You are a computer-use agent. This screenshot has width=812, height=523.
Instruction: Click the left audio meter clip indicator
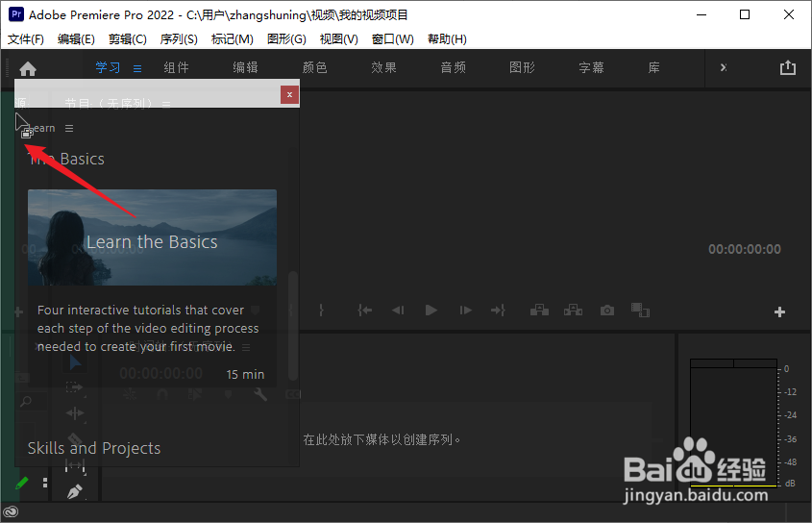tap(711, 363)
